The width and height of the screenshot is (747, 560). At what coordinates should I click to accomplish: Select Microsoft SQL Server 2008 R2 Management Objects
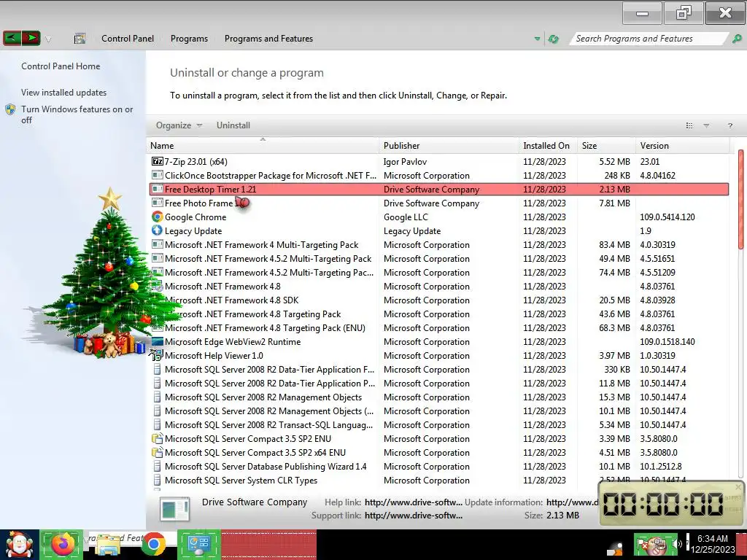[438, 397]
